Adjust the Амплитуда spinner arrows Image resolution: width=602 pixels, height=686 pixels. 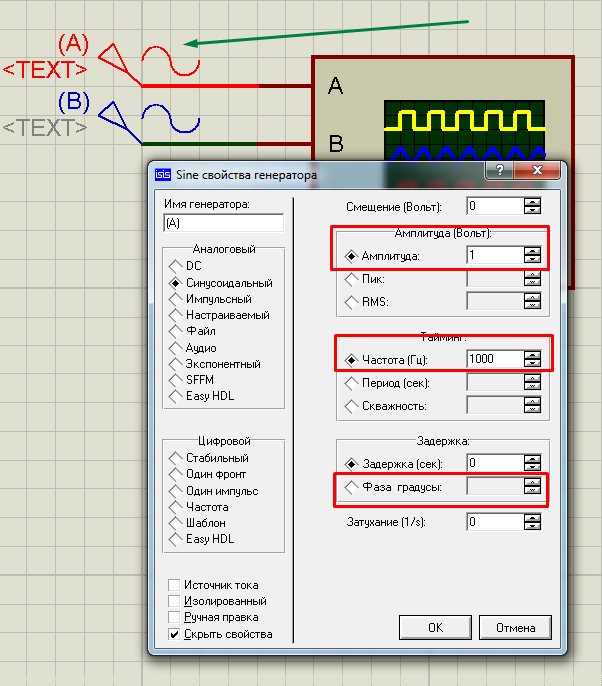[532, 255]
